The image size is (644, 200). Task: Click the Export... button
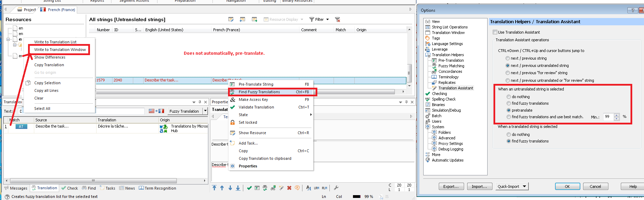[451, 186]
